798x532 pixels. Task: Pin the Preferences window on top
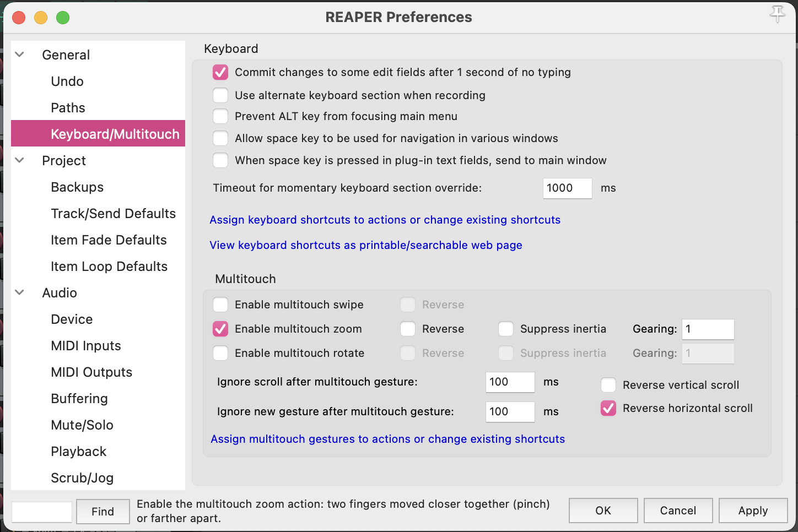[x=777, y=15]
